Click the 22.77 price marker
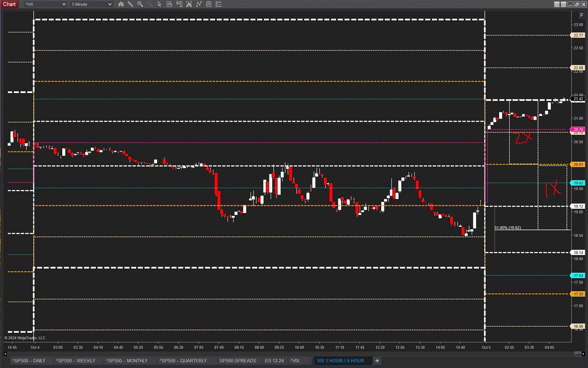The image size is (588, 368). pyautogui.click(x=578, y=35)
